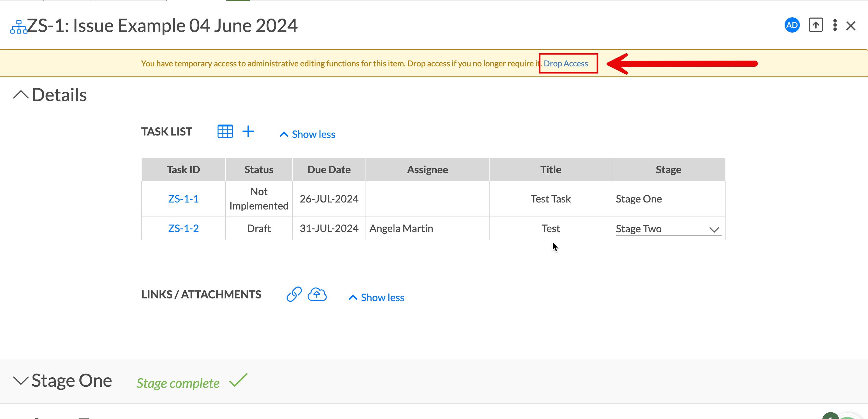Click the hierarchy icon beside ZS-1 title
The width and height of the screenshot is (868, 419).
coord(19,27)
